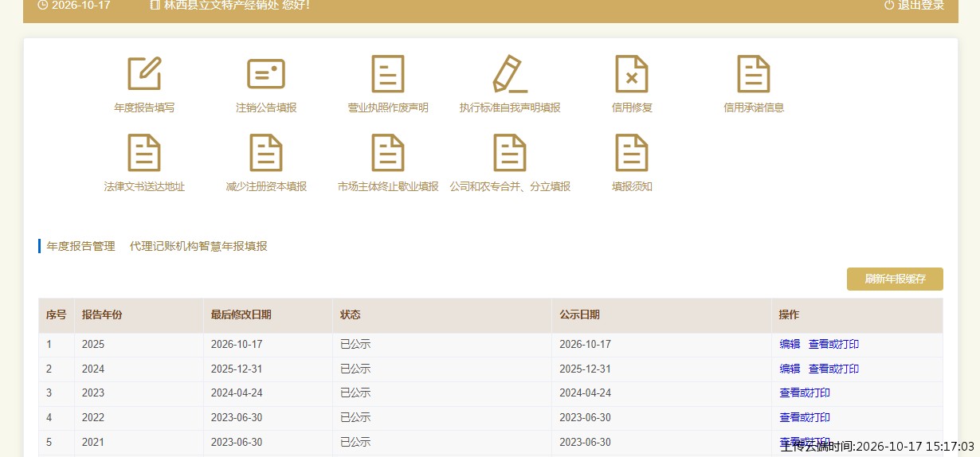The image size is (980, 457).
Task: Click the 2025 report year cell
Action: 139,345
